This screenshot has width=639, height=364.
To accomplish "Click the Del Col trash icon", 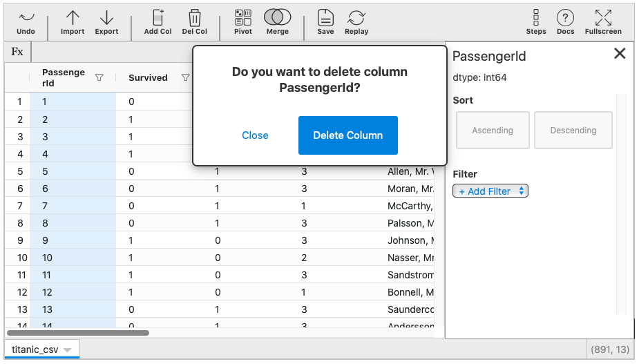I will pos(195,19).
